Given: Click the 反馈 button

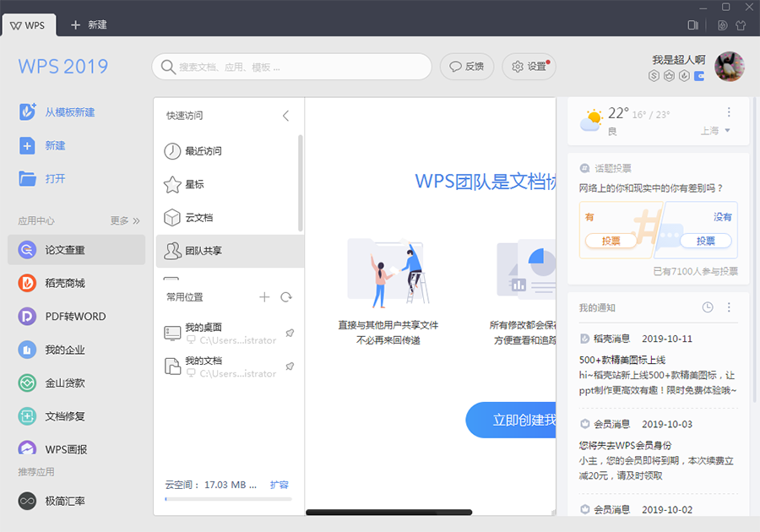Looking at the screenshot, I should point(467,67).
